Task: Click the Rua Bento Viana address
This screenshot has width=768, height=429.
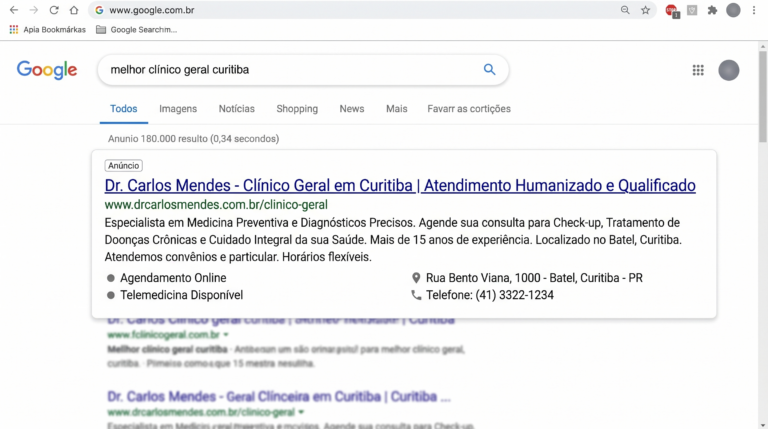Action: (x=534, y=278)
